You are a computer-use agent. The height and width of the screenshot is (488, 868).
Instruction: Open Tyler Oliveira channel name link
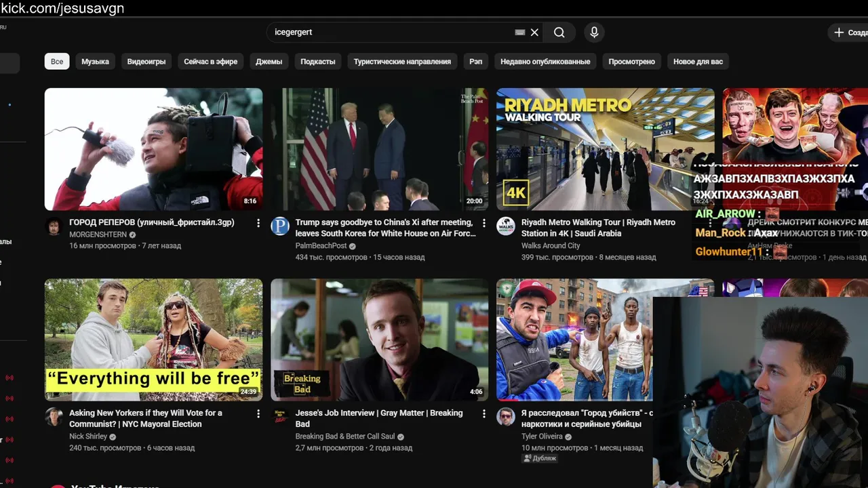coord(542,436)
